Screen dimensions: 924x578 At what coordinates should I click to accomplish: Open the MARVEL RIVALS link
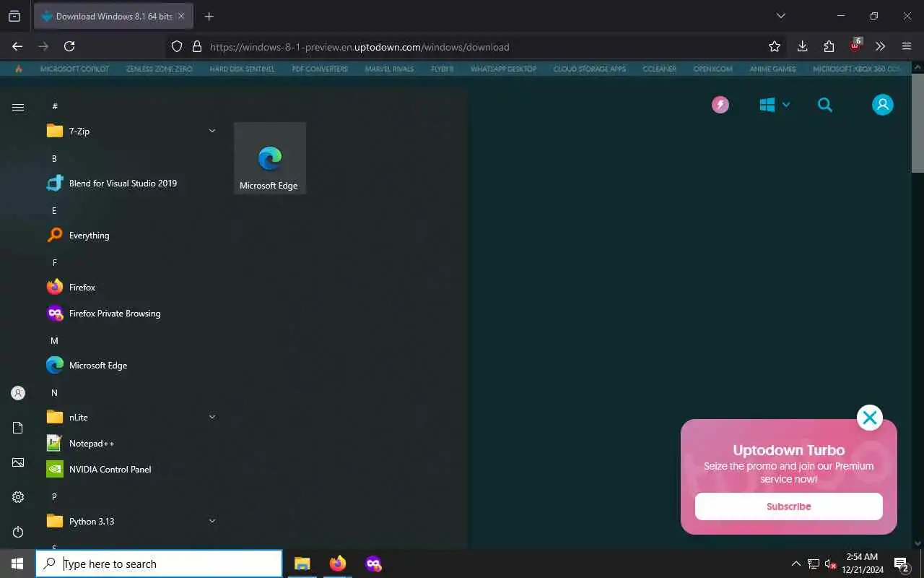click(388, 69)
